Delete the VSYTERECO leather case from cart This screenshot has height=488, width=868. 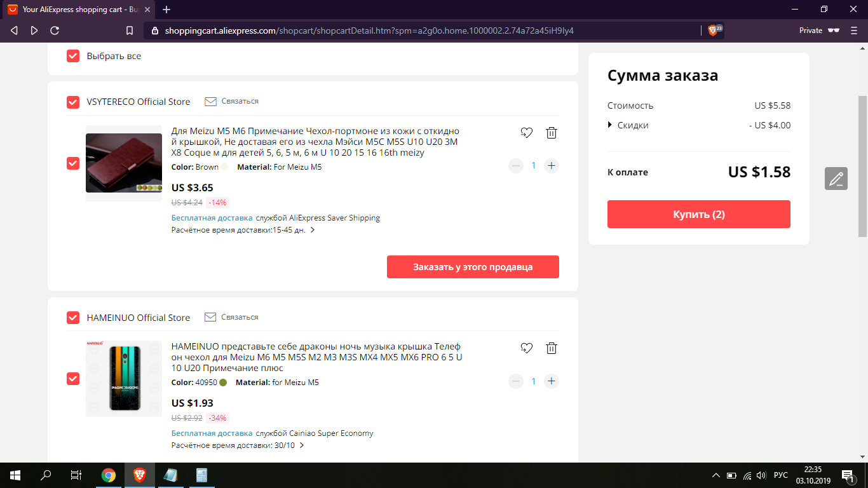click(552, 133)
